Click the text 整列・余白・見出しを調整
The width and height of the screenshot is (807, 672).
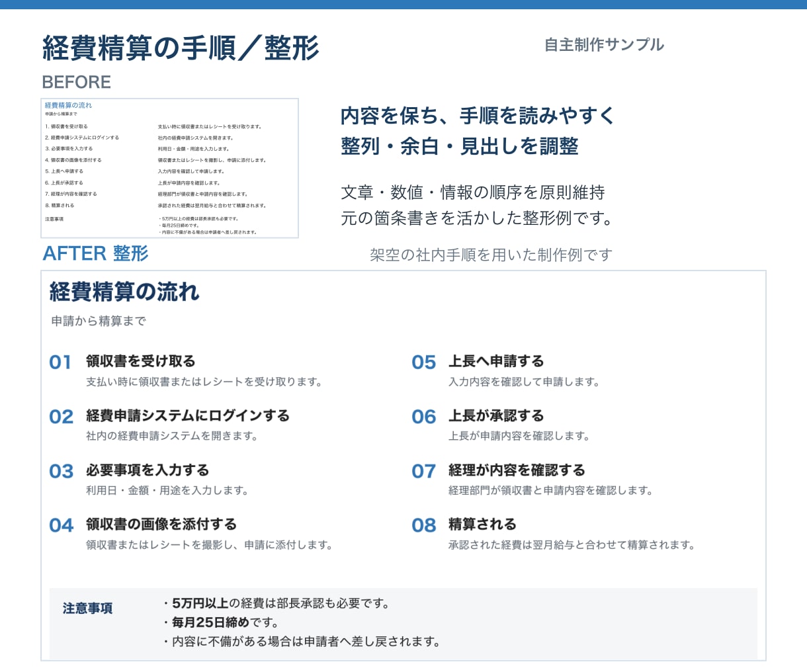[460, 146]
